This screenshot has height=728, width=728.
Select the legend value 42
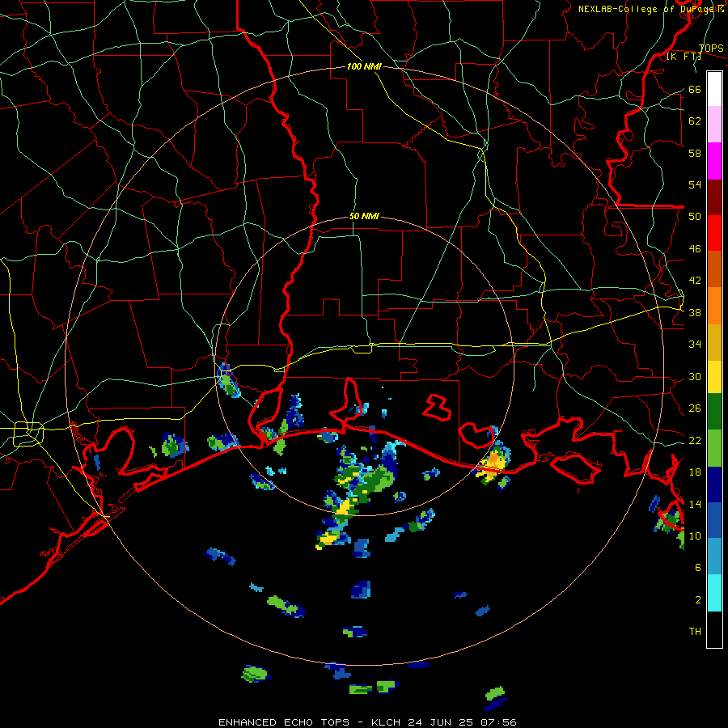695,281
